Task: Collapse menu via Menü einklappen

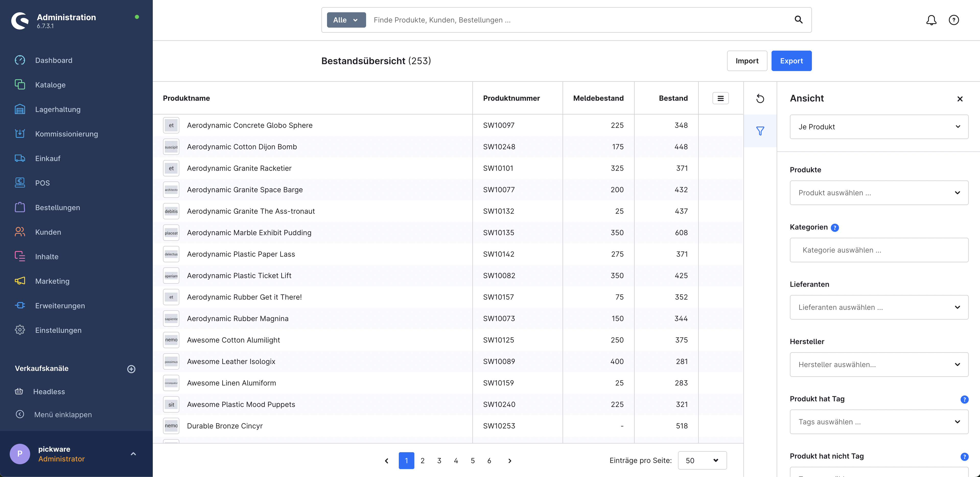Action: (x=63, y=415)
